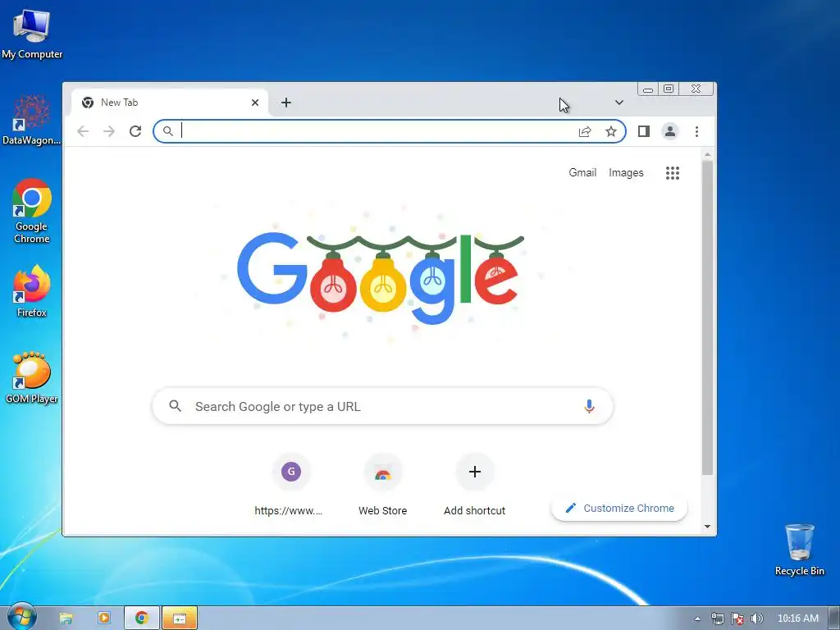
Task: Click the network tray icon
Action: [717, 619]
